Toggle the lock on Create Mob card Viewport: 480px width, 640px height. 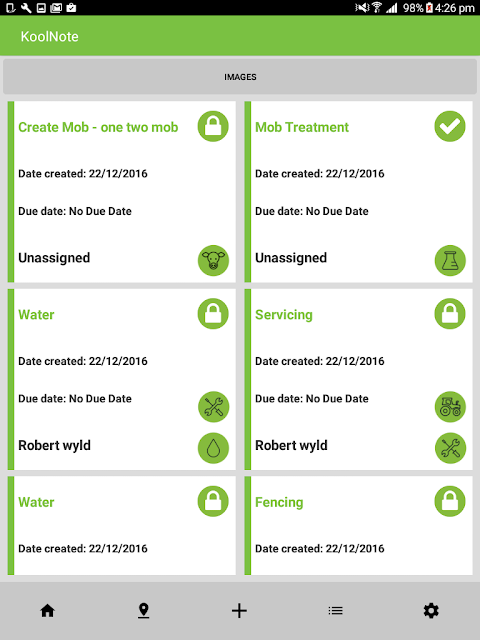[x=213, y=126]
